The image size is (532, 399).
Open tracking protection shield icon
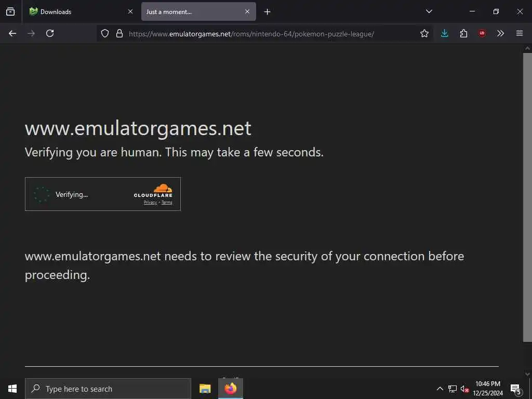pos(105,33)
